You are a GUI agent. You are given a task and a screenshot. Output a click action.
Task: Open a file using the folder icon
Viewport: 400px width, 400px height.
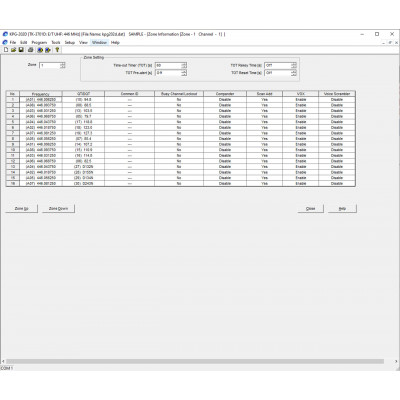(14, 50)
